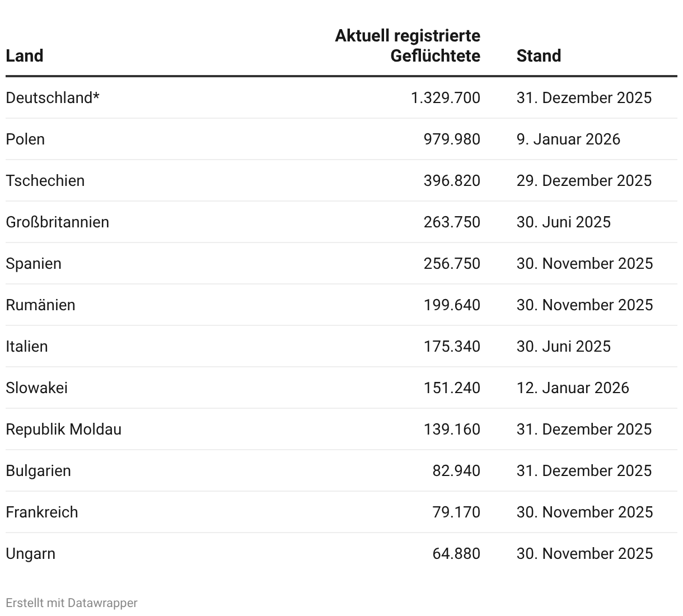This screenshot has height=616, width=683.
Task: Select the Slowakei row label
Action: 37,388
